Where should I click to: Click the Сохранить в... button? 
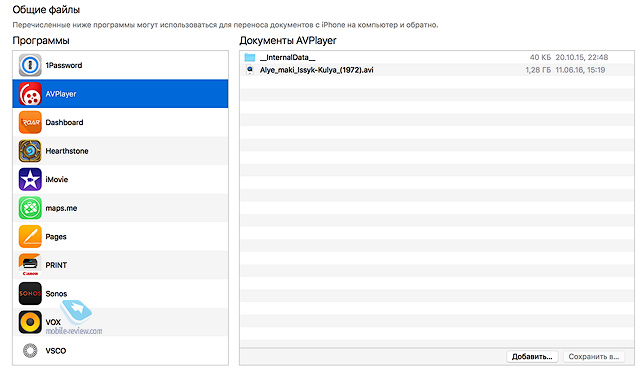[x=594, y=357]
